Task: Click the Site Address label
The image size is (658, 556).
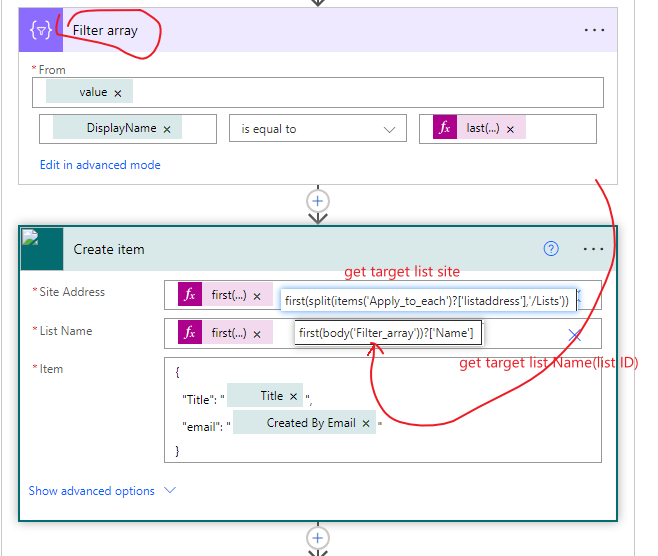Action: 72,292
